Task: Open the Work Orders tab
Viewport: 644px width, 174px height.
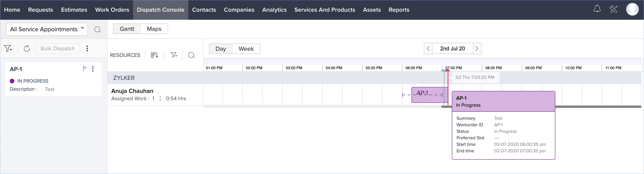Action: pyautogui.click(x=112, y=10)
